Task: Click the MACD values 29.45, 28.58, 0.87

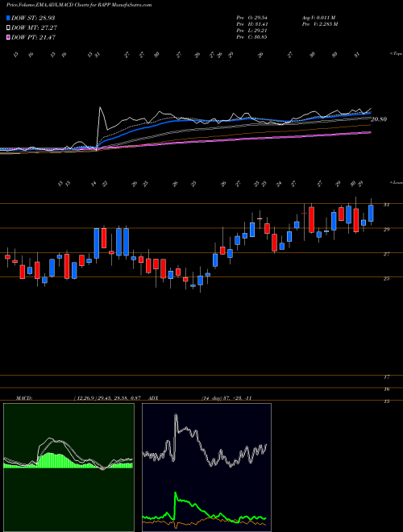Action: click(120, 398)
